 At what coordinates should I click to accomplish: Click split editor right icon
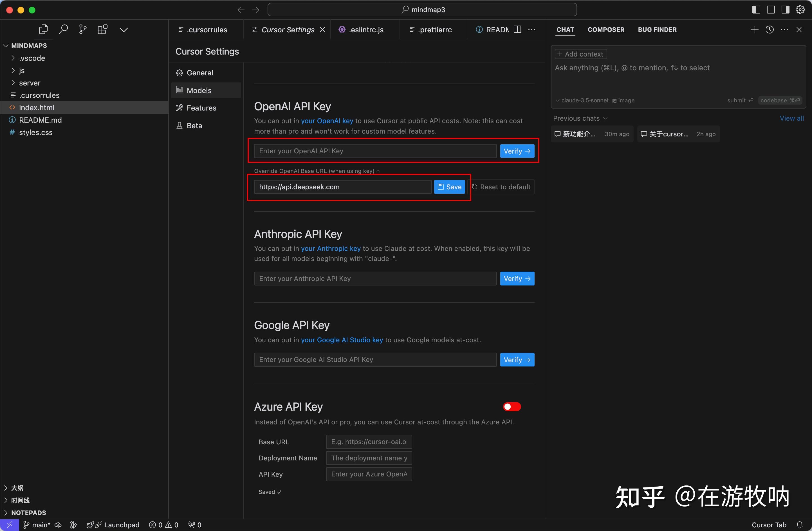pyautogui.click(x=517, y=30)
